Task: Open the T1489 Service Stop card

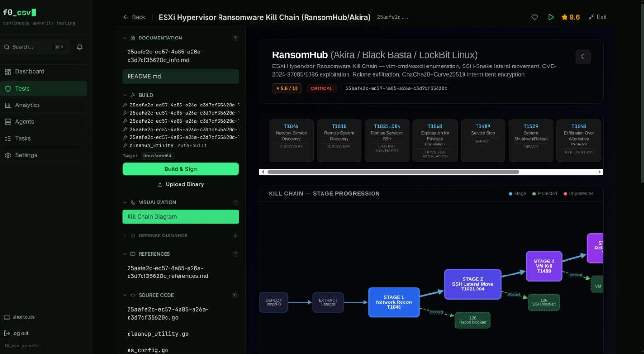Action: pyautogui.click(x=483, y=141)
